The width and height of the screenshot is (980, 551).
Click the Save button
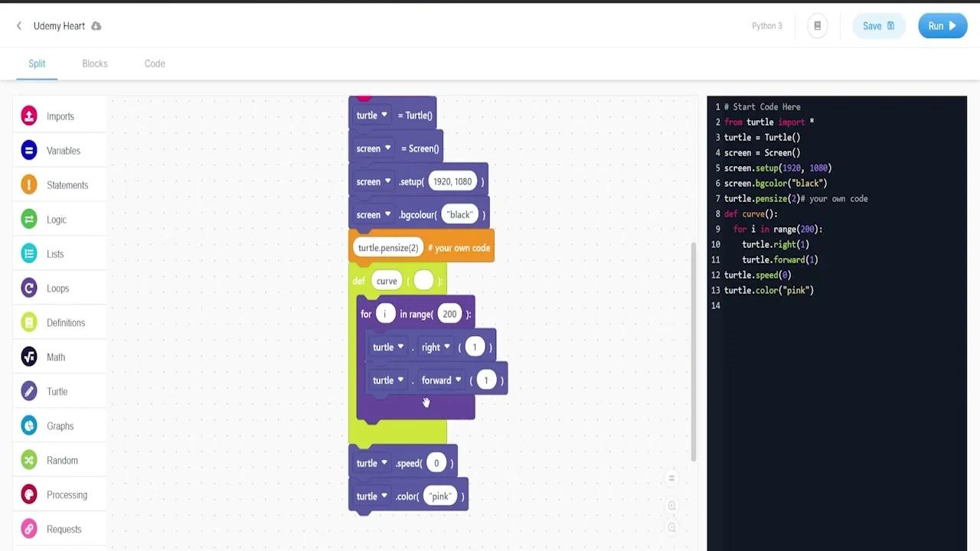click(x=878, y=26)
